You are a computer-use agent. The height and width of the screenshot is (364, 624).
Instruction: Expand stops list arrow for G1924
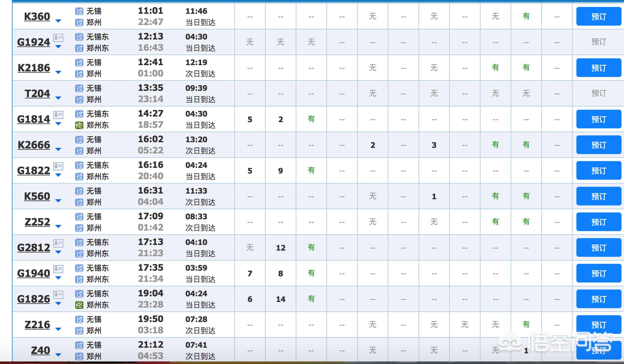(x=58, y=47)
